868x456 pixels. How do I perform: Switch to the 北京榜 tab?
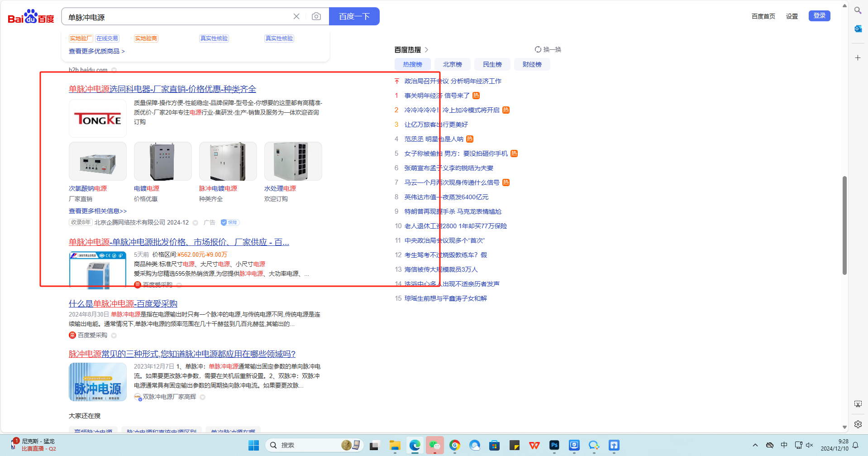pyautogui.click(x=453, y=64)
